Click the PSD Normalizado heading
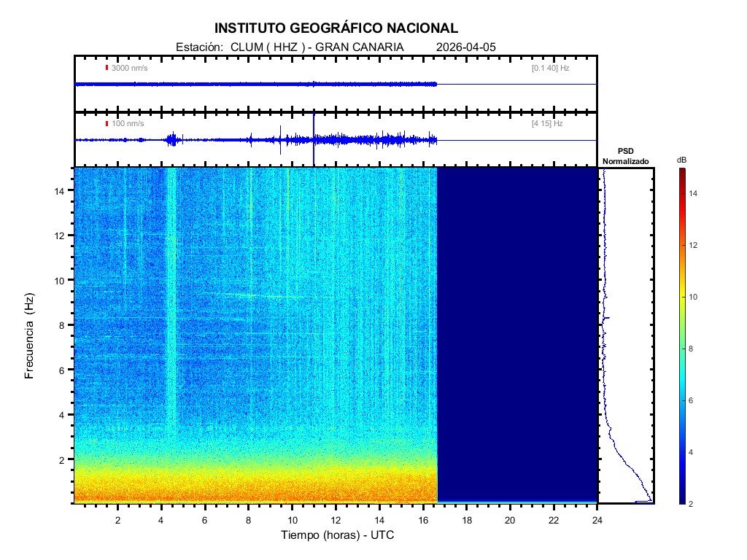The image size is (747, 560). click(x=625, y=157)
